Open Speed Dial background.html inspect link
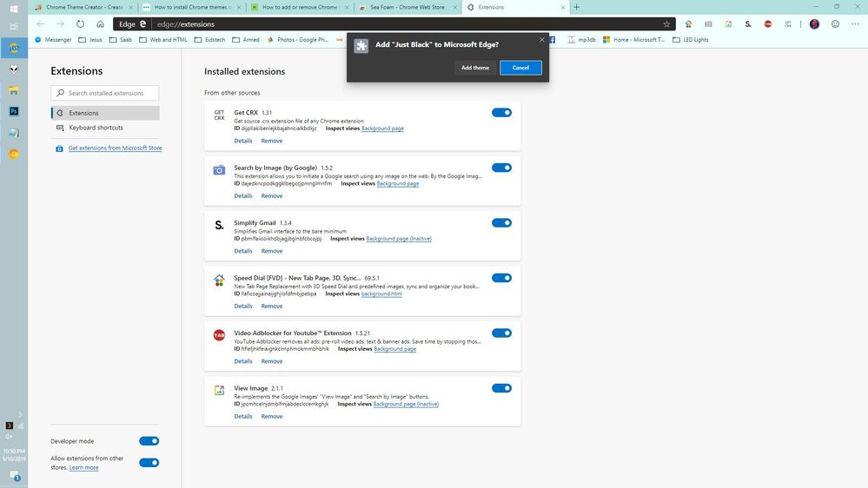The height and width of the screenshot is (488, 868). point(381,293)
